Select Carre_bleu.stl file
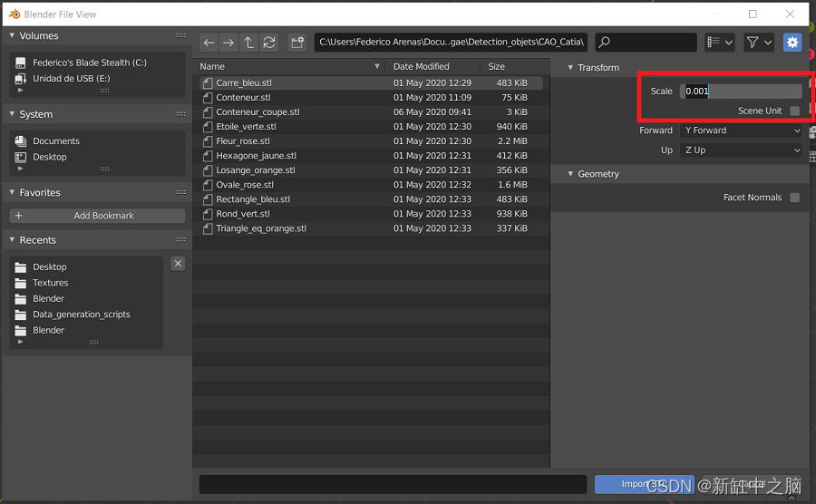816x504 pixels. coord(371,82)
